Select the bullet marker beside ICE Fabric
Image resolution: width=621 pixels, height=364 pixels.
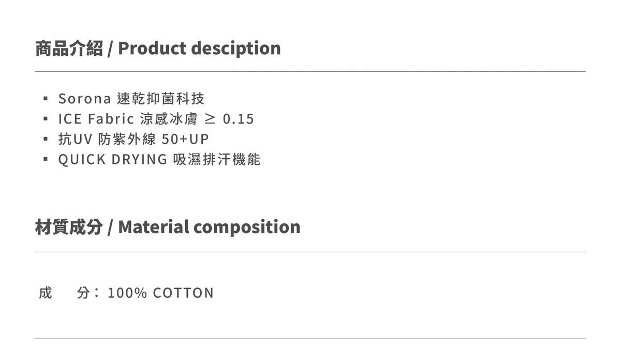[x=46, y=119]
